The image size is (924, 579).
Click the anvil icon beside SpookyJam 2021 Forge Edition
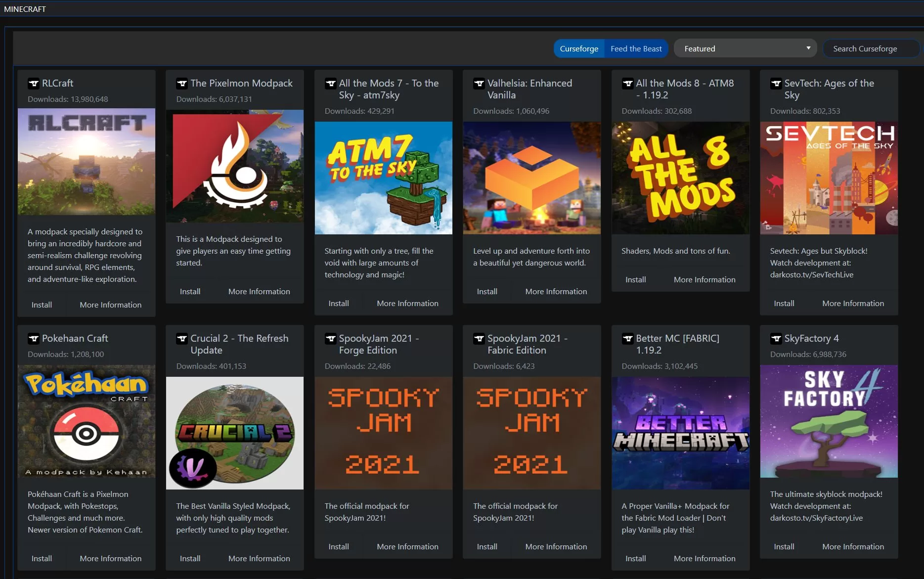330,339
